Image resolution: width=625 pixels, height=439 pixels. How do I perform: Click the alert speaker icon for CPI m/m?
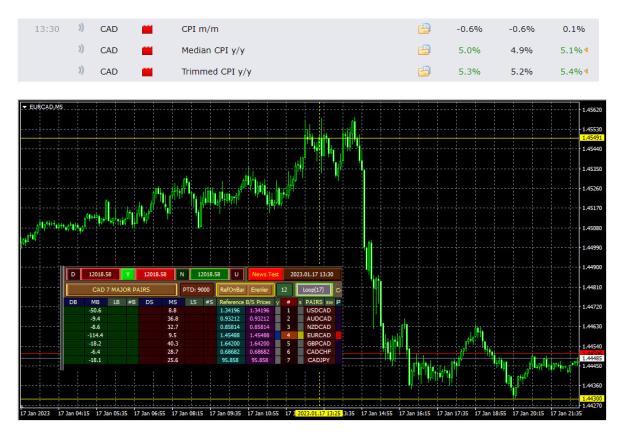[x=81, y=28]
